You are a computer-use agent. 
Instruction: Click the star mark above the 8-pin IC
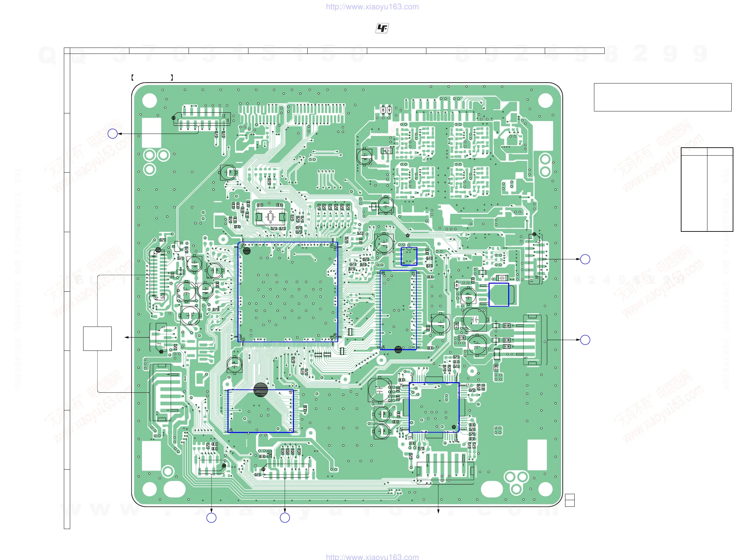coord(407,235)
